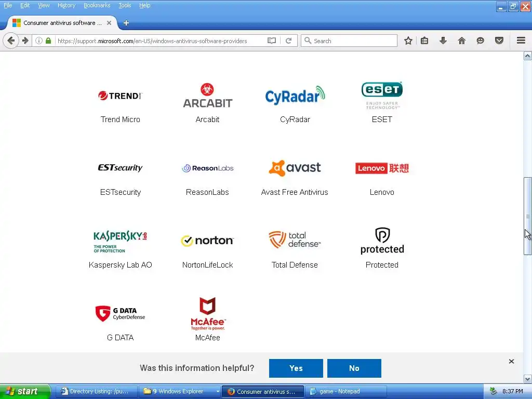Show site information via the info icon

39,41
